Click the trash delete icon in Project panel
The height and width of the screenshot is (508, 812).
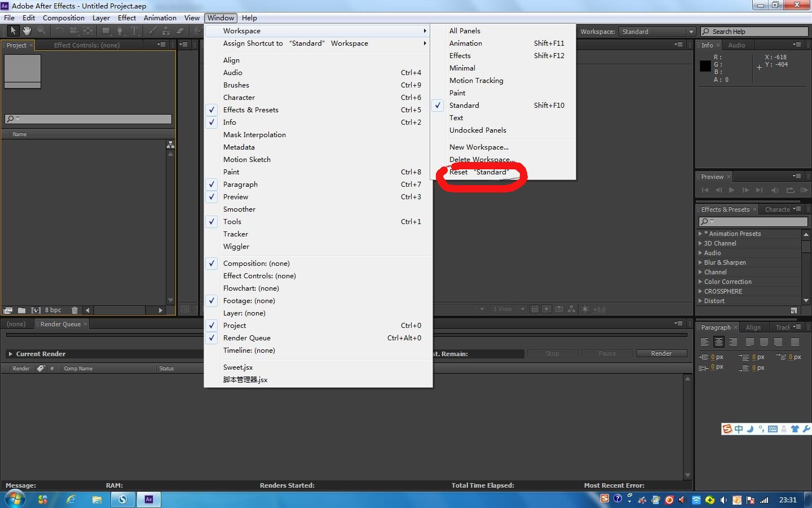point(74,310)
